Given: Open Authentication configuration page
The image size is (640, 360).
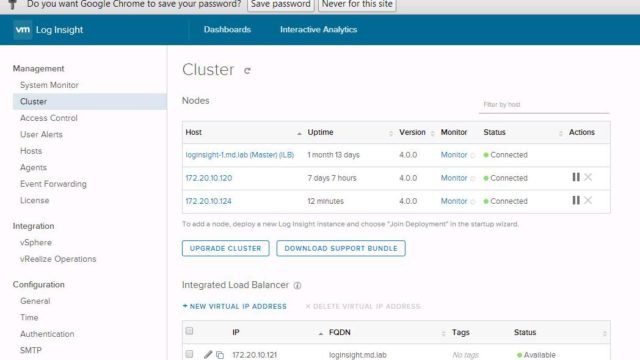Looking at the screenshot, I should click(x=47, y=334).
